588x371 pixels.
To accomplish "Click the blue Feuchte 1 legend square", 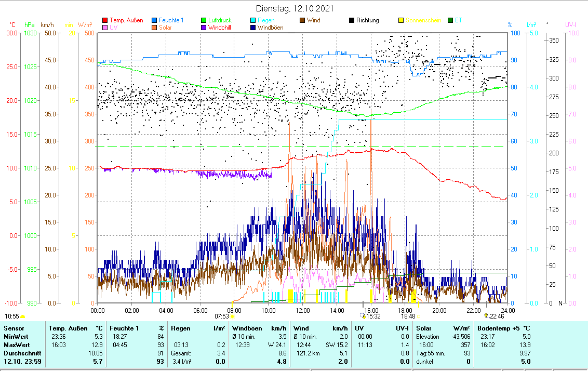I will [155, 20].
